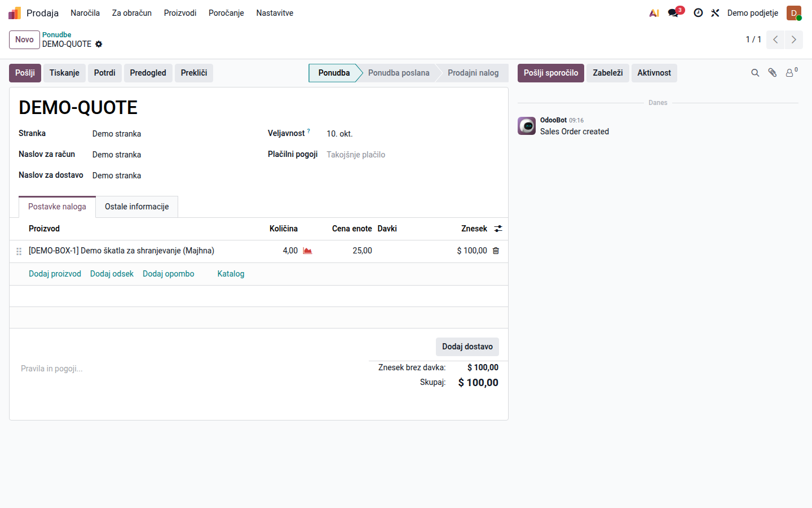Open the Proizvodi menu
The width and height of the screenshot is (812, 508).
tap(180, 13)
